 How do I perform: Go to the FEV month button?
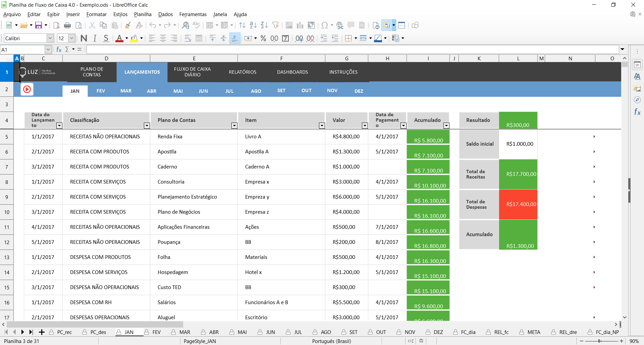tap(101, 91)
